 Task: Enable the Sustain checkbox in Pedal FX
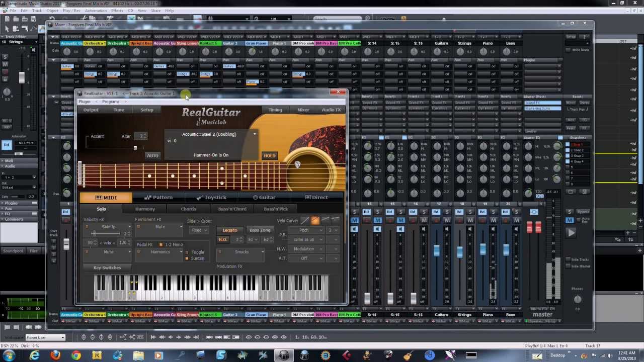point(187,258)
